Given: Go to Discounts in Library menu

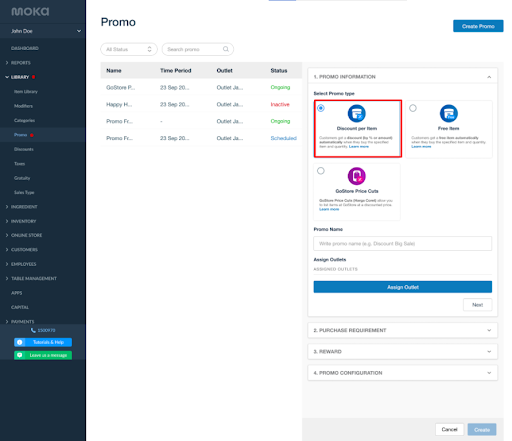Looking at the screenshot, I should pyautogui.click(x=24, y=149).
